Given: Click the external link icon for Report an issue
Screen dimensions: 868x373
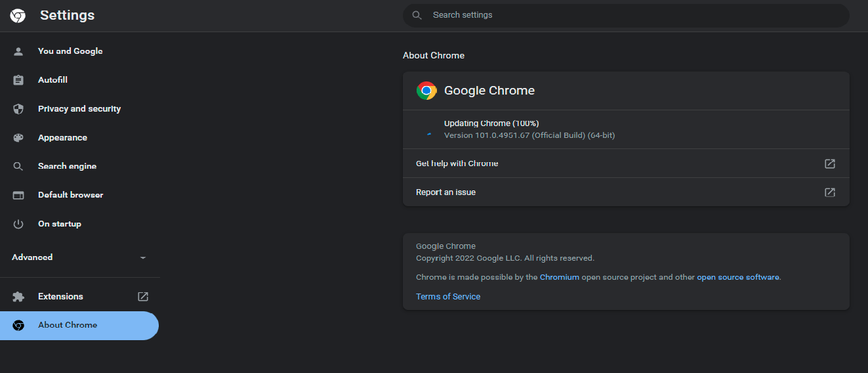Looking at the screenshot, I should click(830, 192).
